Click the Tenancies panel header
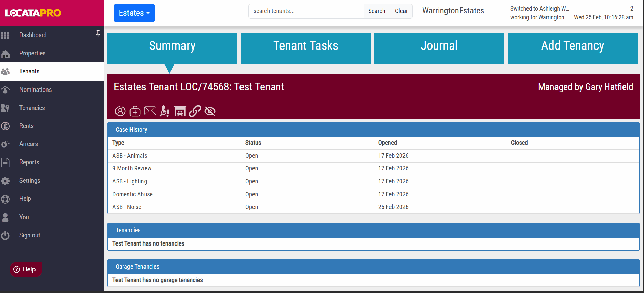The width and height of the screenshot is (644, 293). [x=373, y=231]
